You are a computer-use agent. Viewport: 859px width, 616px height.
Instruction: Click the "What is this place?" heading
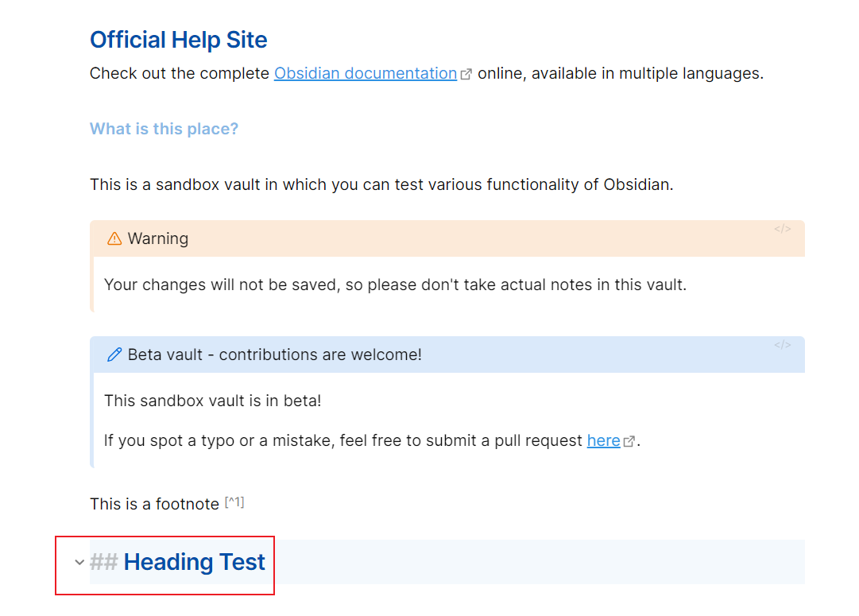tap(164, 129)
